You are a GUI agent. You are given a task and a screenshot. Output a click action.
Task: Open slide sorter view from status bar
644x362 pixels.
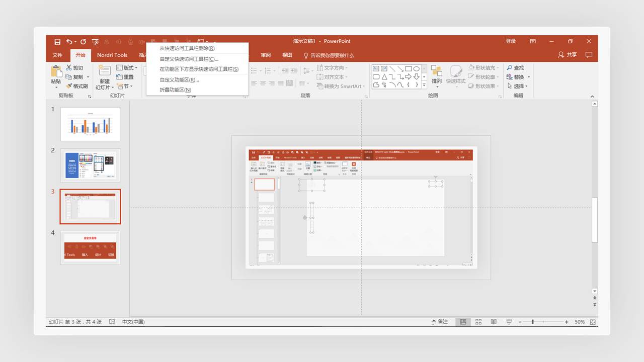click(478, 322)
